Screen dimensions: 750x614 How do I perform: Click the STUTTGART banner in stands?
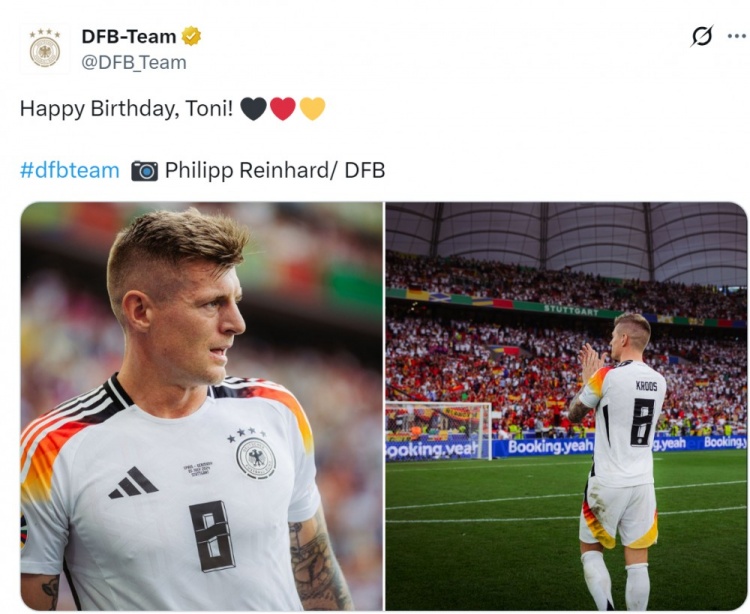pyautogui.click(x=571, y=310)
